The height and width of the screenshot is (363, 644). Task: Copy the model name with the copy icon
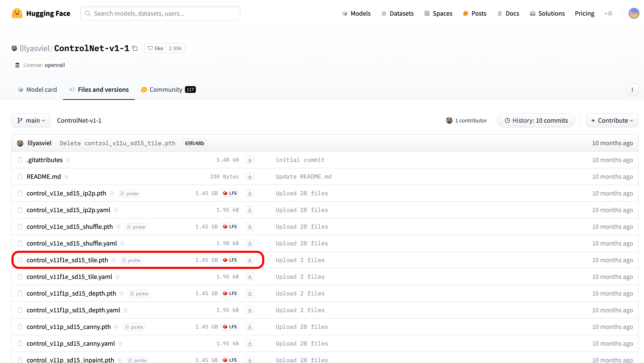point(135,48)
